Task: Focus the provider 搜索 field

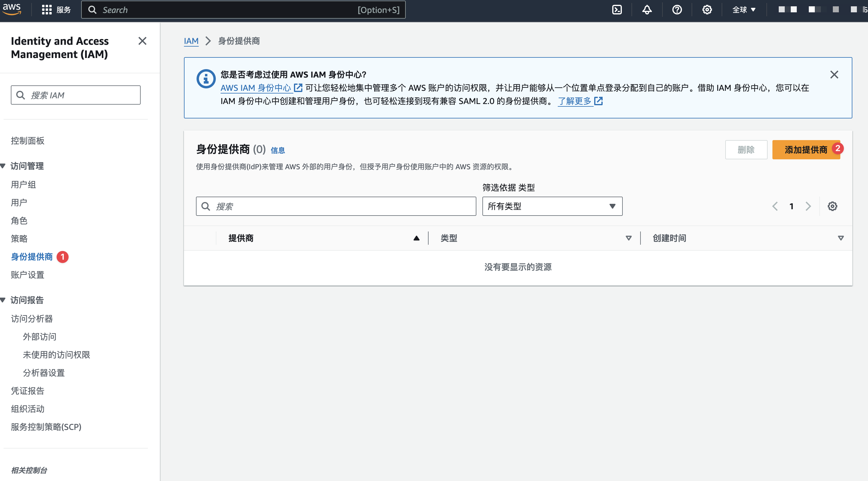Action: tap(336, 206)
